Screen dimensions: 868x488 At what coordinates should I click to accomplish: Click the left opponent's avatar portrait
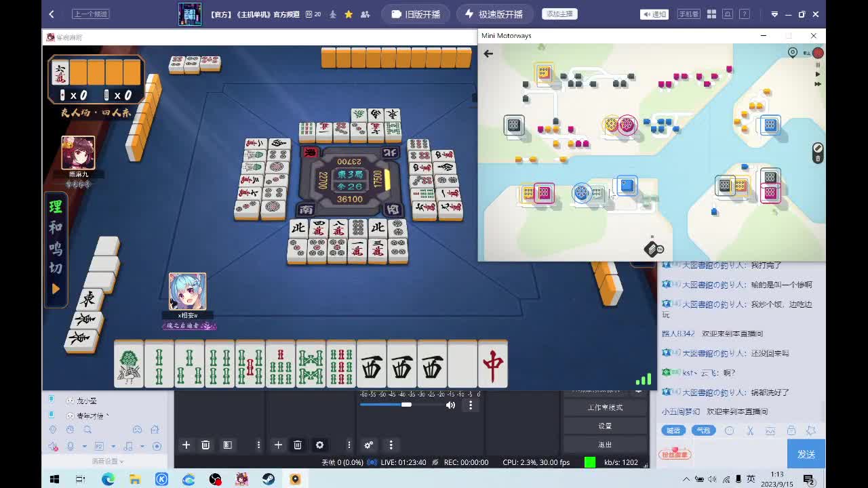tap(78, 152)
